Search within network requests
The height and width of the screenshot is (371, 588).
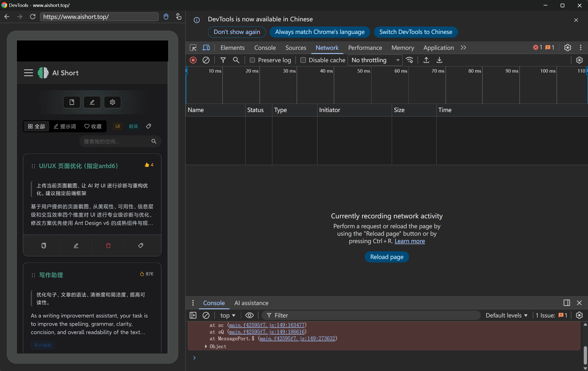click(236, 60)
